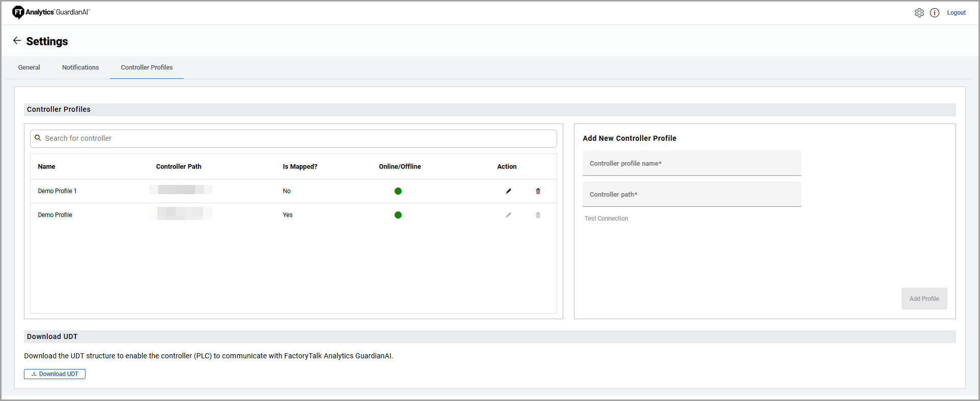Screen dimensions: 980x401
Task: Open the Notifications tab
Action: coord(80,68)
